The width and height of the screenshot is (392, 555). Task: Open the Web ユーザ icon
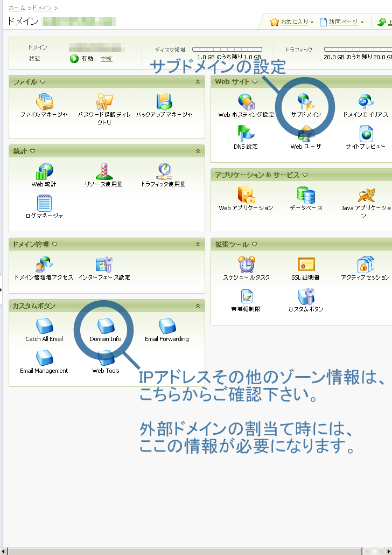pos(306,134)
